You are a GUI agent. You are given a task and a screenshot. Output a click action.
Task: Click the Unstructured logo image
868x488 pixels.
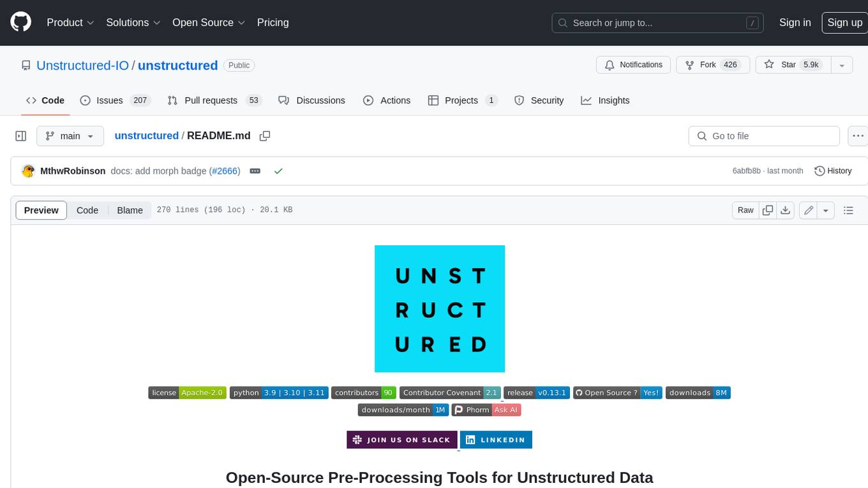tap(440, 309)
